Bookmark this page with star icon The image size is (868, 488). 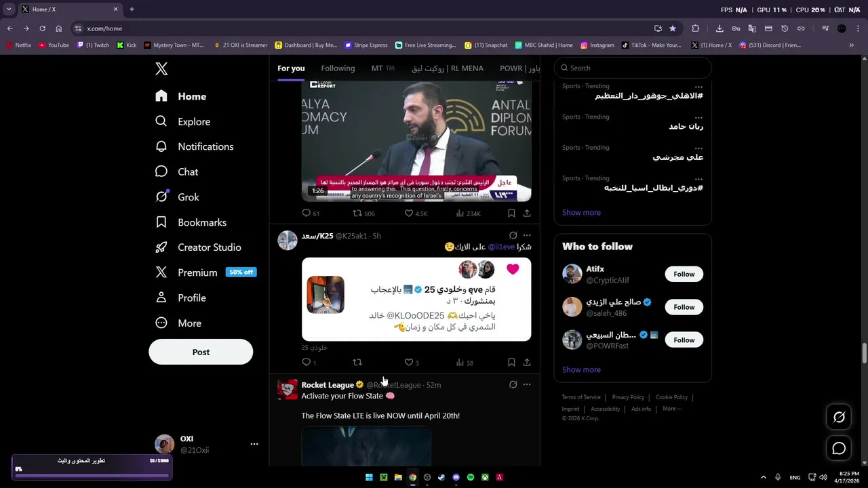(673, 28)
